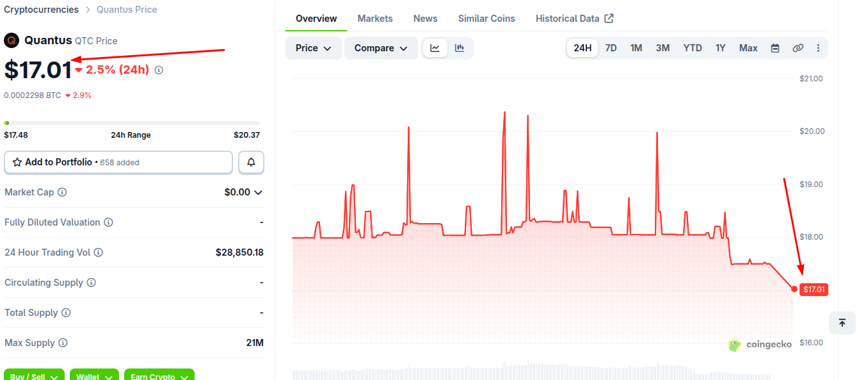Open the Cryptocurrencies breadcrumb link

click(x=42, y=10)
